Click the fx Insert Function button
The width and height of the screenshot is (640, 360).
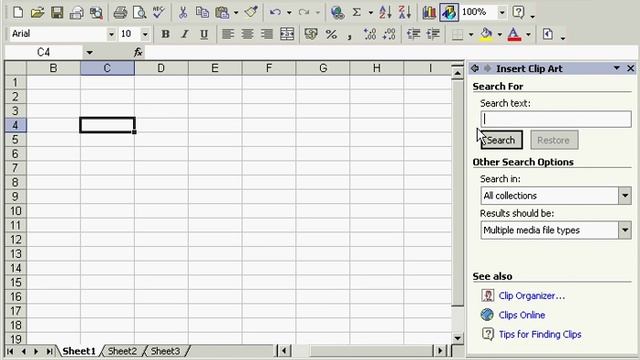coord(138,52)
